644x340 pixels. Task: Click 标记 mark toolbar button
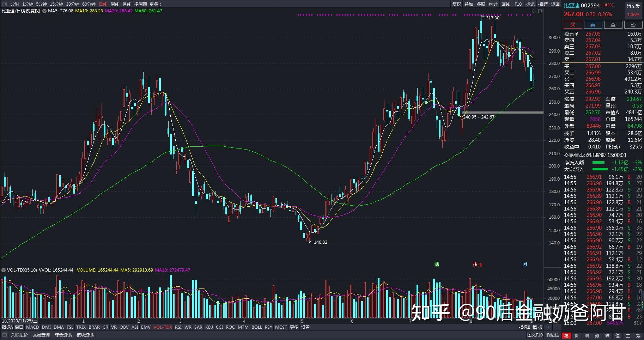[x=530, y=4]
